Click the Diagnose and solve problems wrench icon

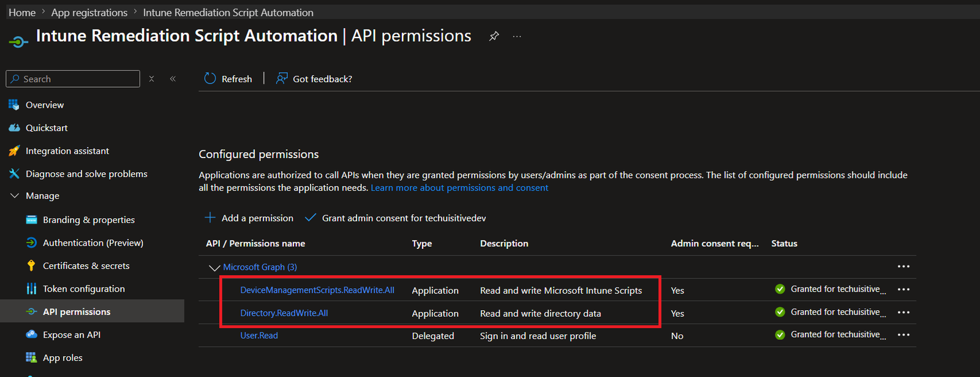pos(14,173)
